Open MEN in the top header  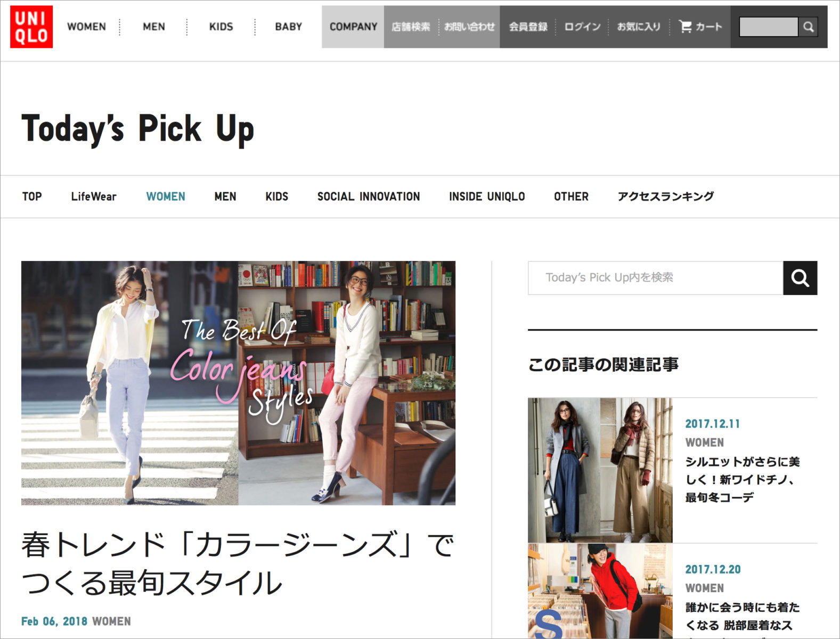coord(154,27)
